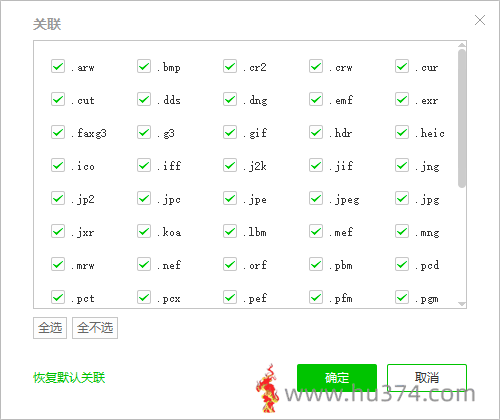Close the 关联 dialog with X
Screen dimensions: 500x420
coord(480,20)
